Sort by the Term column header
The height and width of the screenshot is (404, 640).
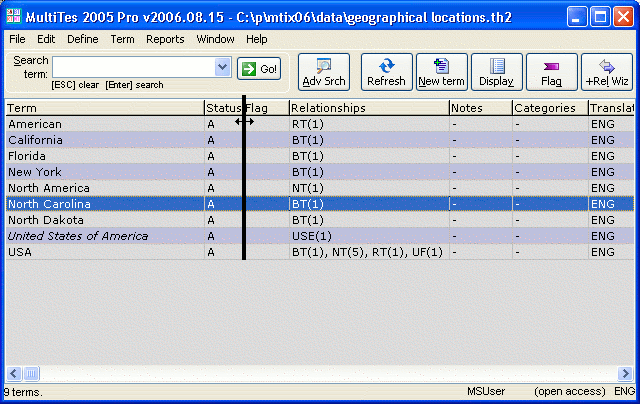point(105,108)
